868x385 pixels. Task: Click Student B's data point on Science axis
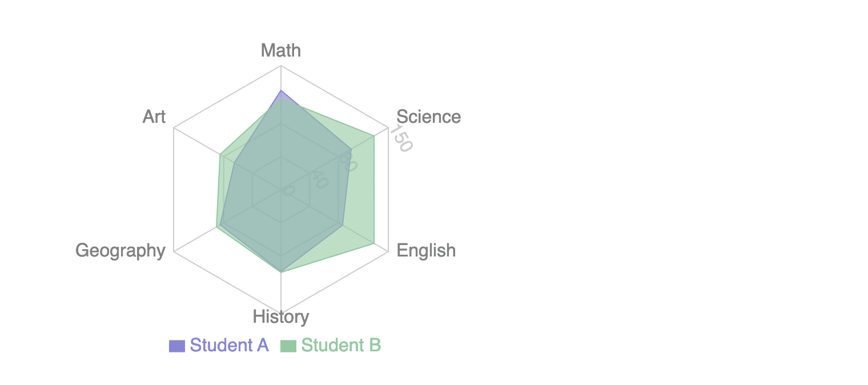click(x=374, y=136)
